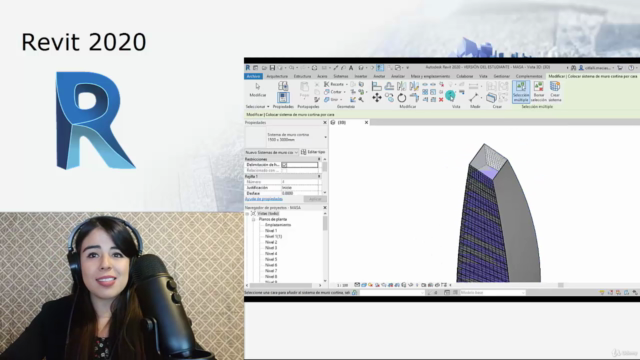Click the Revit R application logo button
640x360 pixels.
(248, 68)
